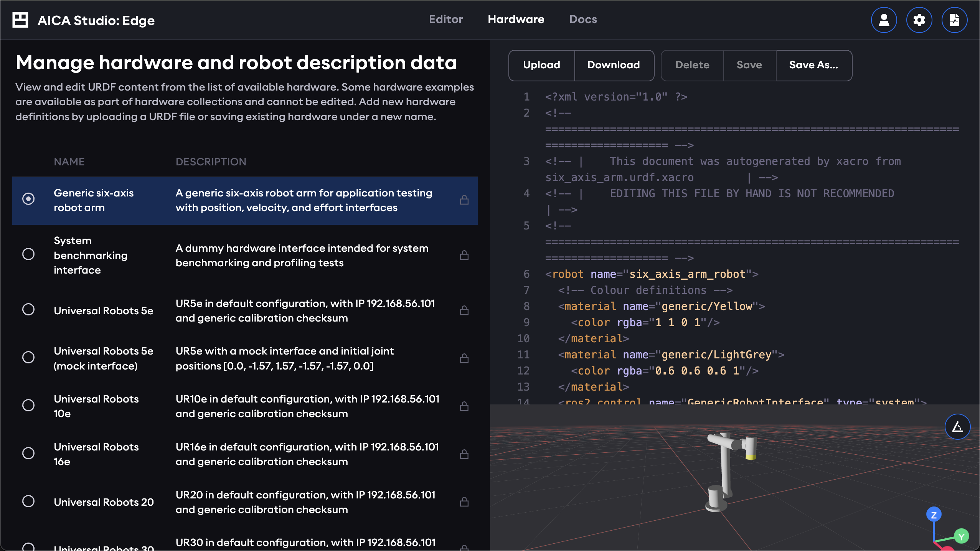The image size is (980, 551).
Task: Click the Y axis gizmo handle
Action: point(961,536)
